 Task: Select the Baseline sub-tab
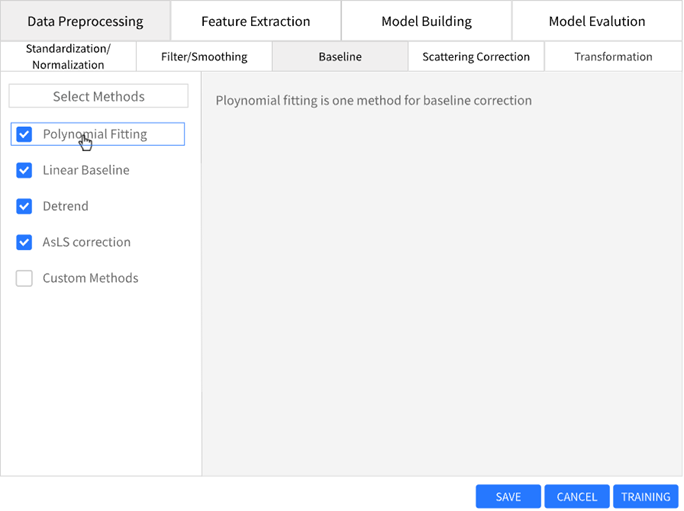click(340, 57)
